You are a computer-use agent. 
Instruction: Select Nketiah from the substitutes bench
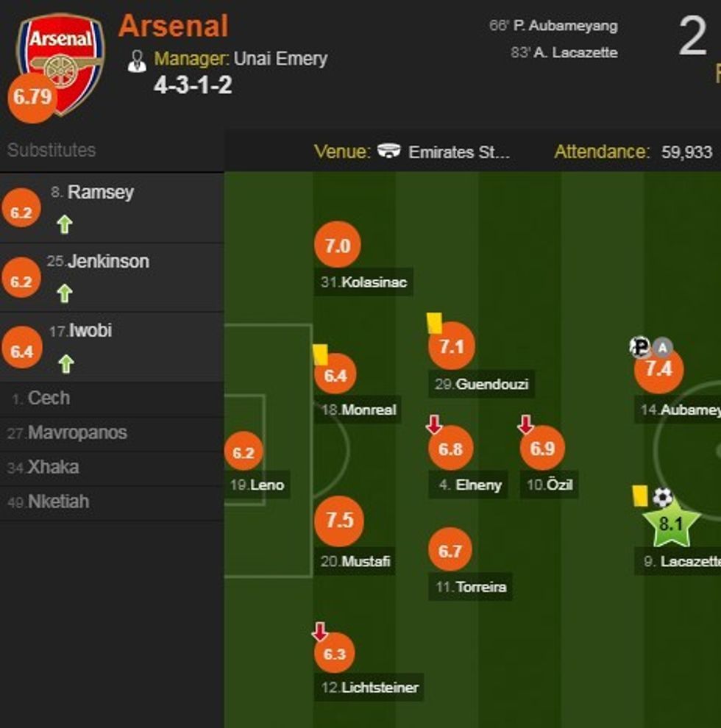point(58,502)
